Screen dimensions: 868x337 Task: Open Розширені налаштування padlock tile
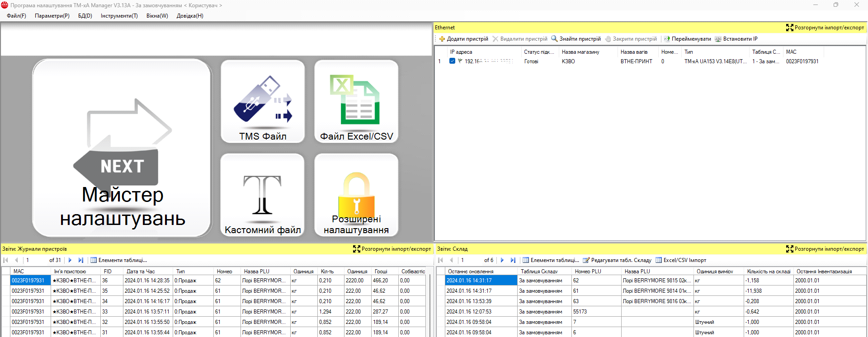point(356,195)
